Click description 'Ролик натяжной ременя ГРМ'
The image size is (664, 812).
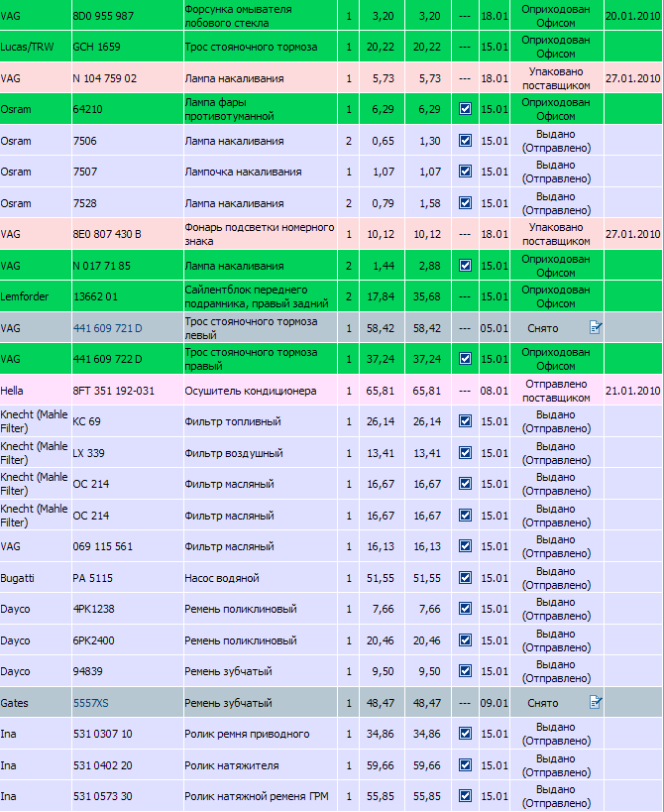point(256,796)
